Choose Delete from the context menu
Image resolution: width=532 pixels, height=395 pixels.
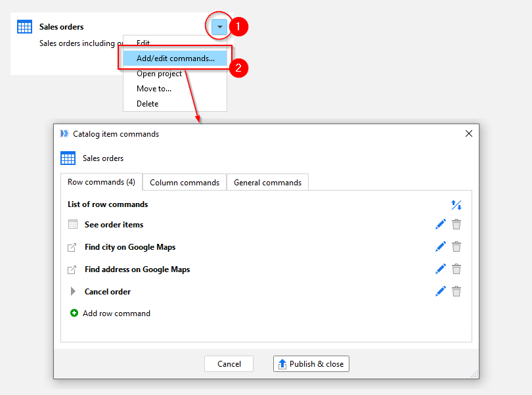(147, 104)
